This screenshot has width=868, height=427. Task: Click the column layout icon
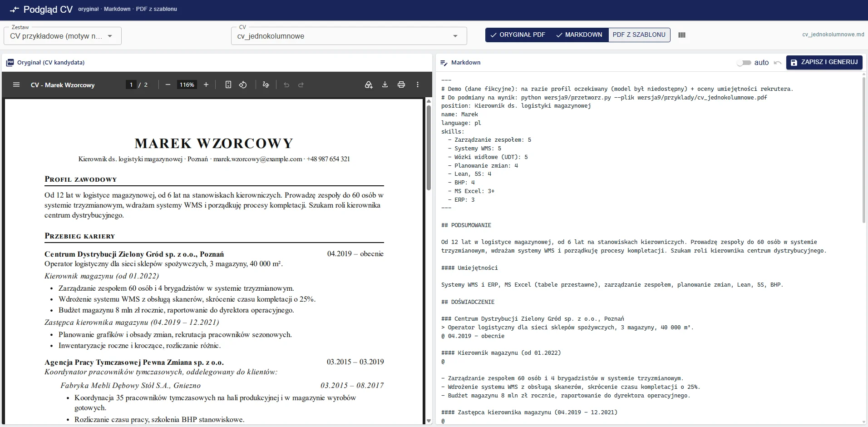point(682,35)
